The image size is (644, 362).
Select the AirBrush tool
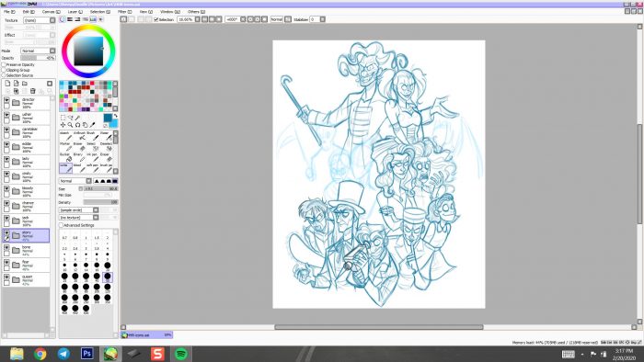coord(79,136)
